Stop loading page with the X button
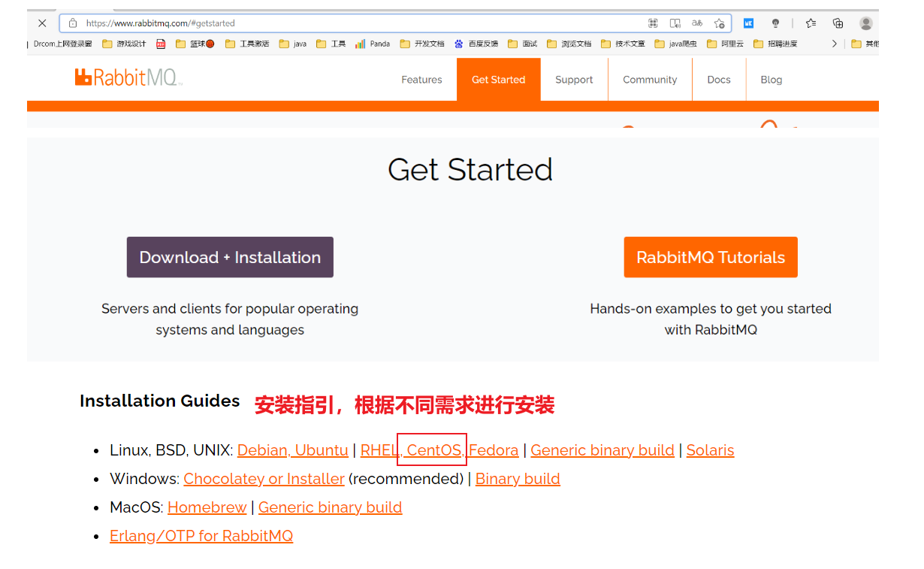The height and width of the screenshot is (569, 924). tap(42, 23)
